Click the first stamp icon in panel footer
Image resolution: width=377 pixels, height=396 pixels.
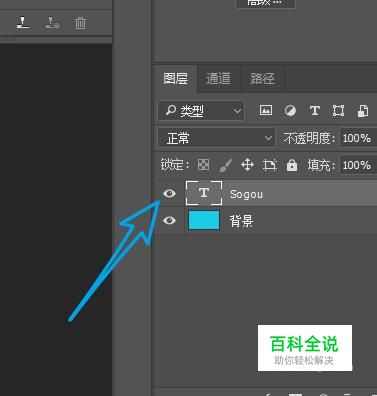coord(23,23)
